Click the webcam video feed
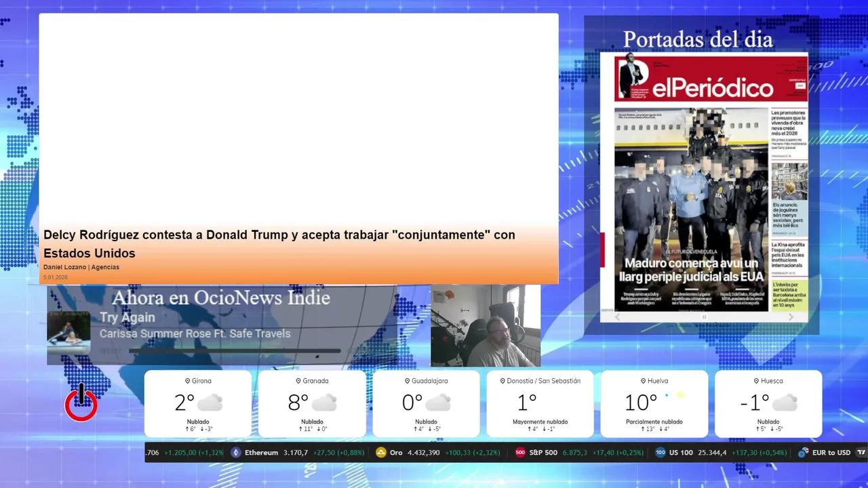 tap(486, 325)
